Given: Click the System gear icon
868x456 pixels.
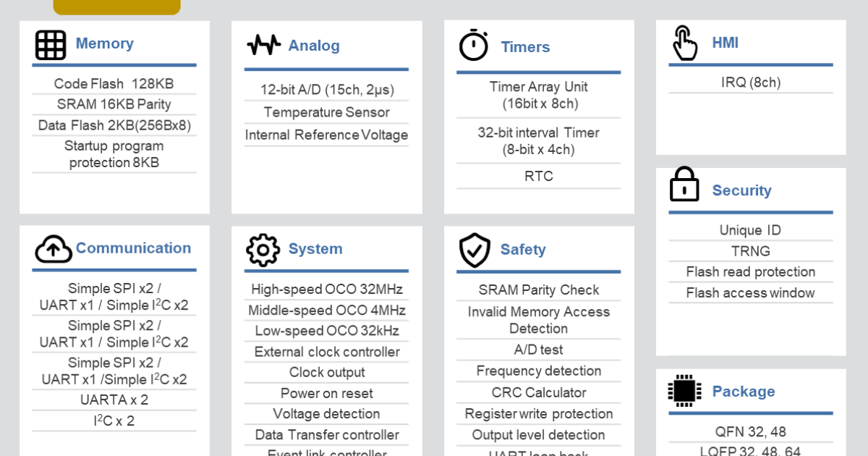Looking at the screenshot, I should click(x=263, y=250).
